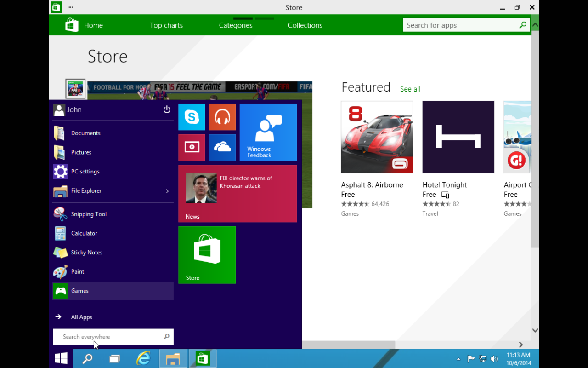Open Top charts tab
Viewport: 588px width, 368px height.
pyautogui.click(x=166, y=25)
